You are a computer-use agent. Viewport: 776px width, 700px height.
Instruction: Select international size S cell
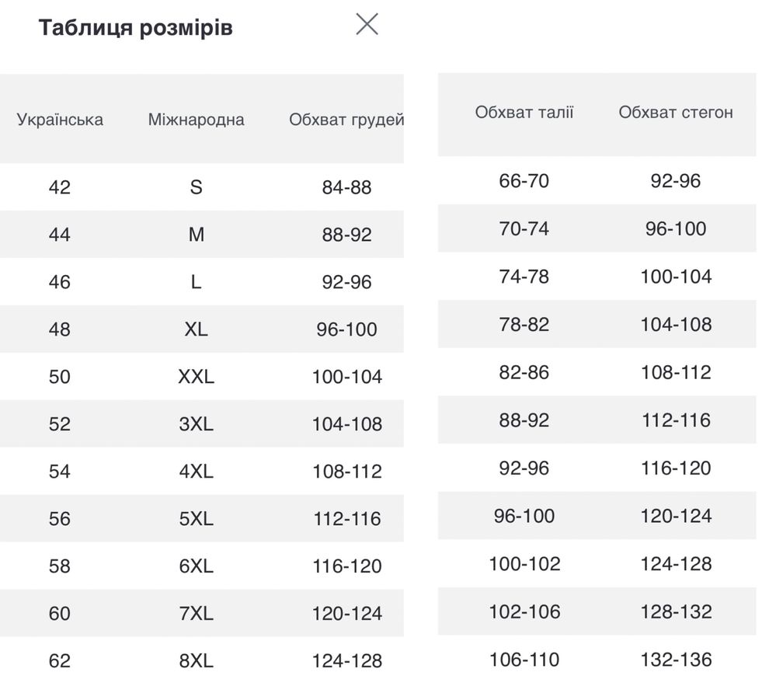pyautogui.click(x=196, y=187)
